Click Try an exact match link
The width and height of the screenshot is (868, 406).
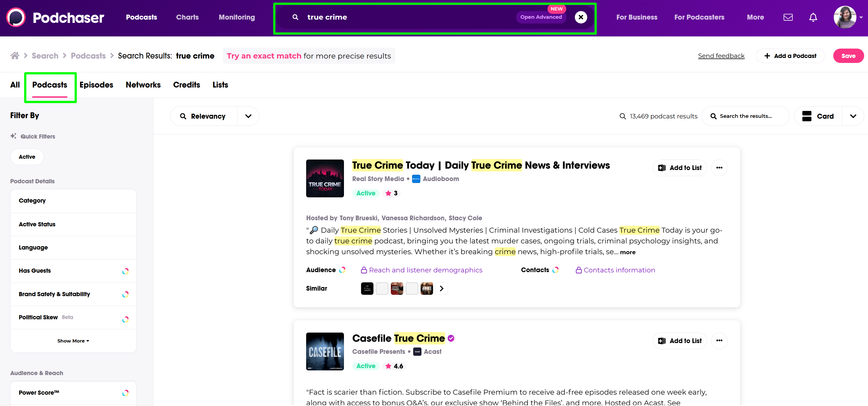tap(264, 56)
